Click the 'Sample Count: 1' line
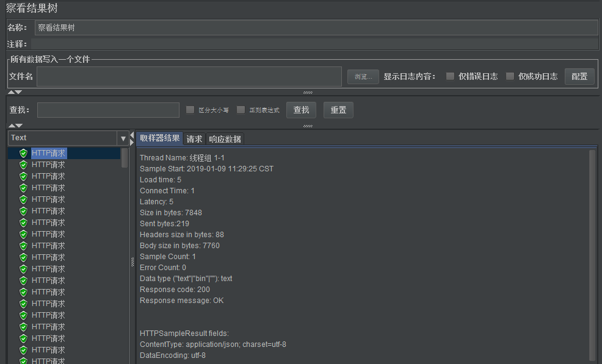 coord(168,257)
